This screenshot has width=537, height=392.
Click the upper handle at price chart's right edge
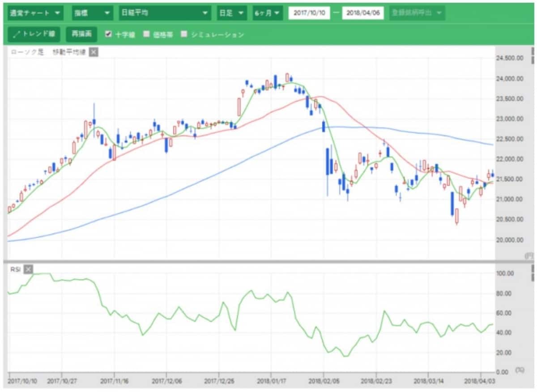point(533,53)
